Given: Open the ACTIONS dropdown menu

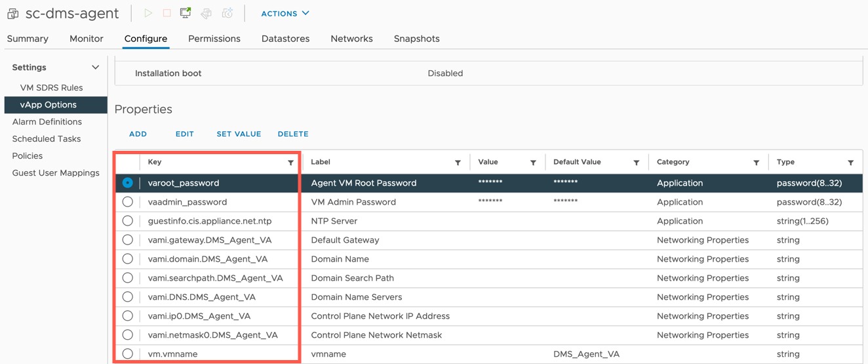Looking at the screenshot, I should click(285, 13).
